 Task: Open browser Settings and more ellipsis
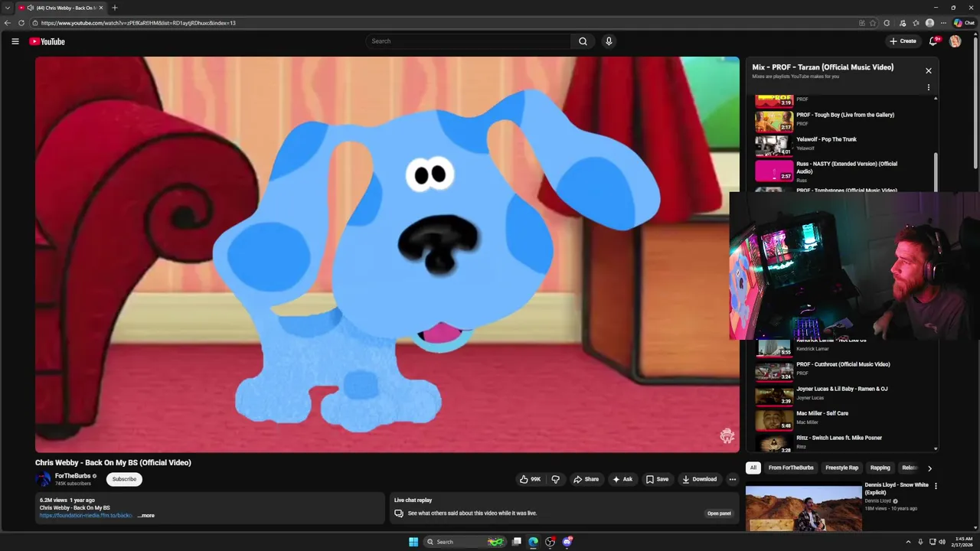click(943, 23)
